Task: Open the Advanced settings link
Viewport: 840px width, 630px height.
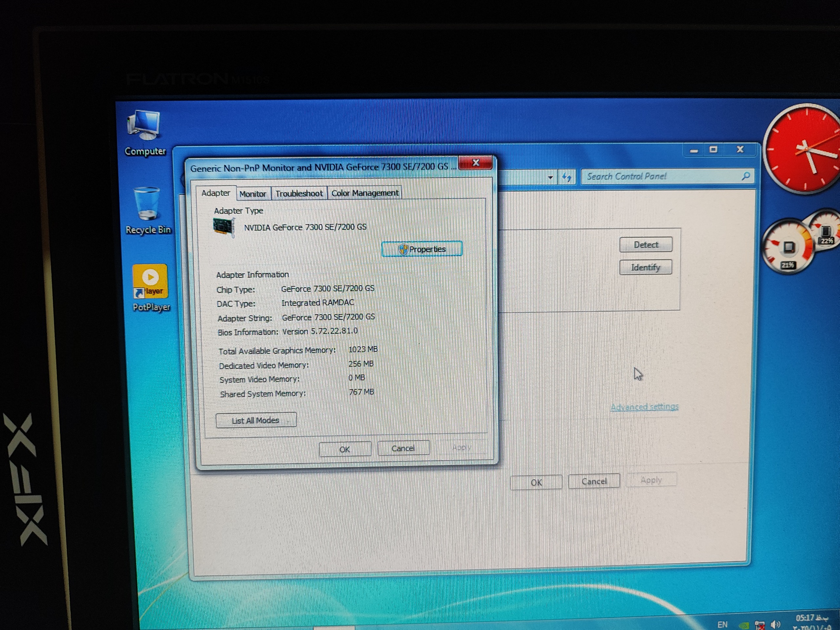Action: click(x=644, y=407)
